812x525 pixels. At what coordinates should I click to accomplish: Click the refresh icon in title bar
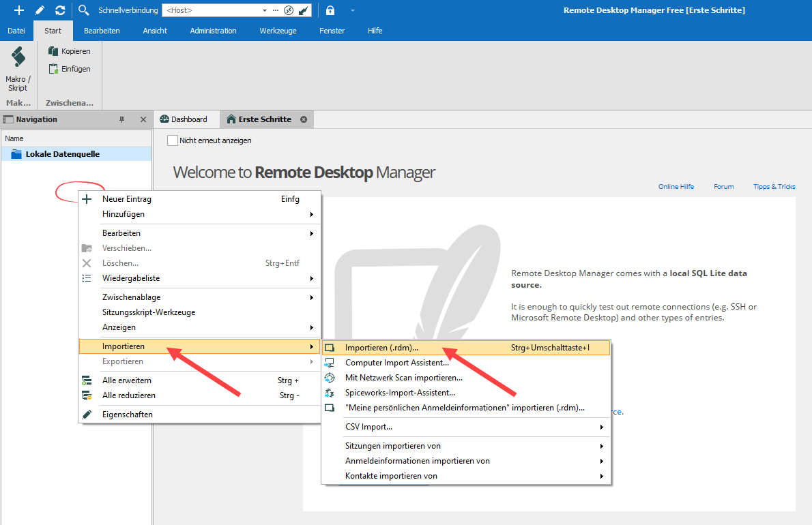pyautogui.click(x=60, y=10)
